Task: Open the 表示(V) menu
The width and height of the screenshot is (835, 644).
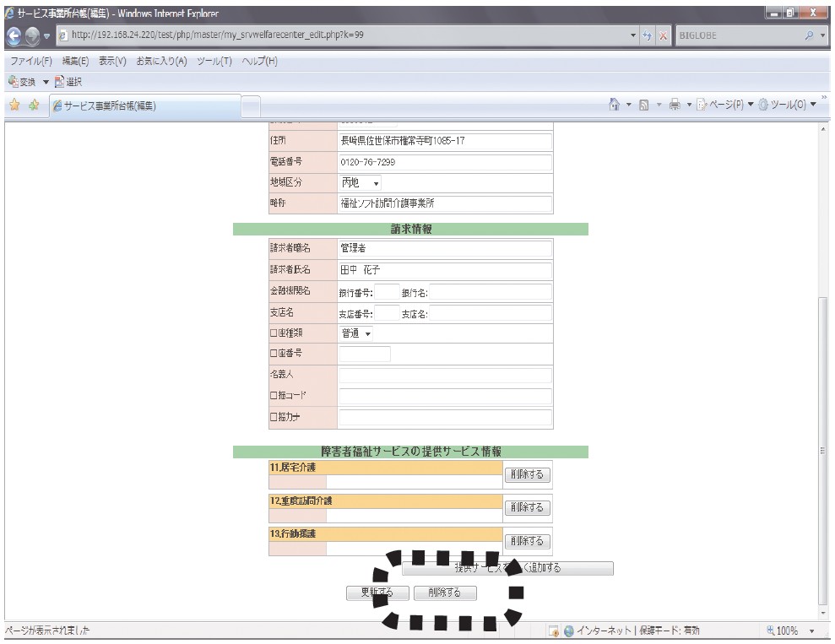Action: pyautogui.click(x=112, y=61)
